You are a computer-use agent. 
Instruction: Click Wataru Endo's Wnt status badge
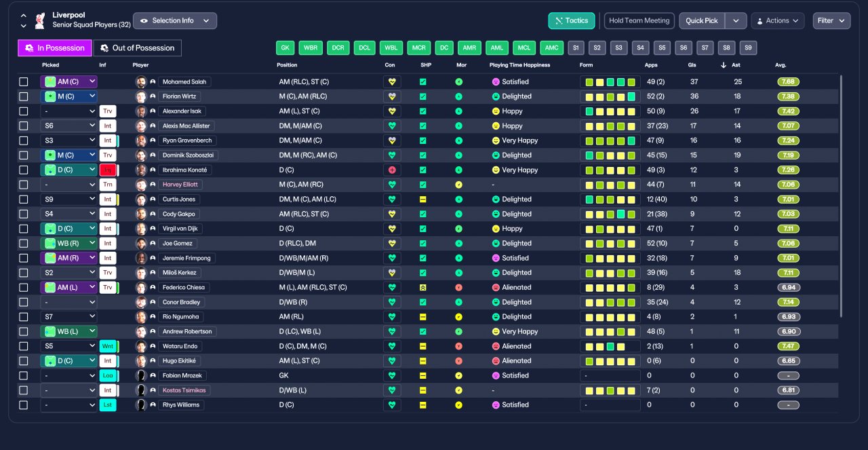107,346
